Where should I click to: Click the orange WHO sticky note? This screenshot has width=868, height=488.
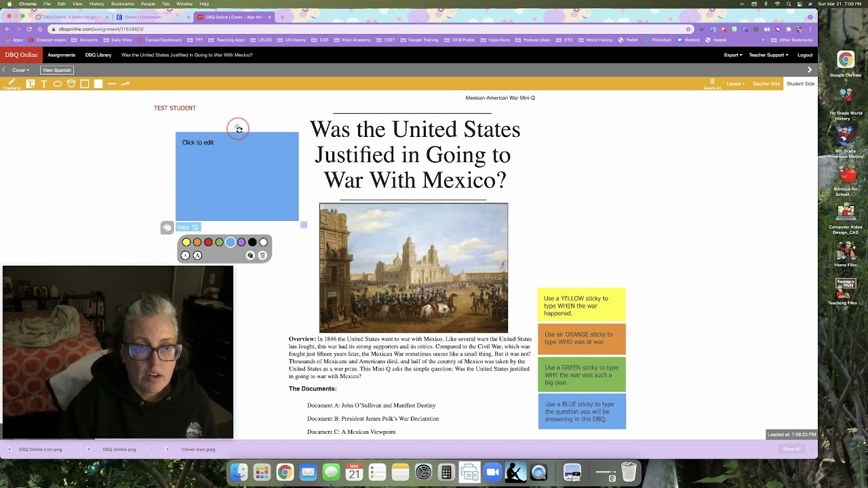[582, 339]
